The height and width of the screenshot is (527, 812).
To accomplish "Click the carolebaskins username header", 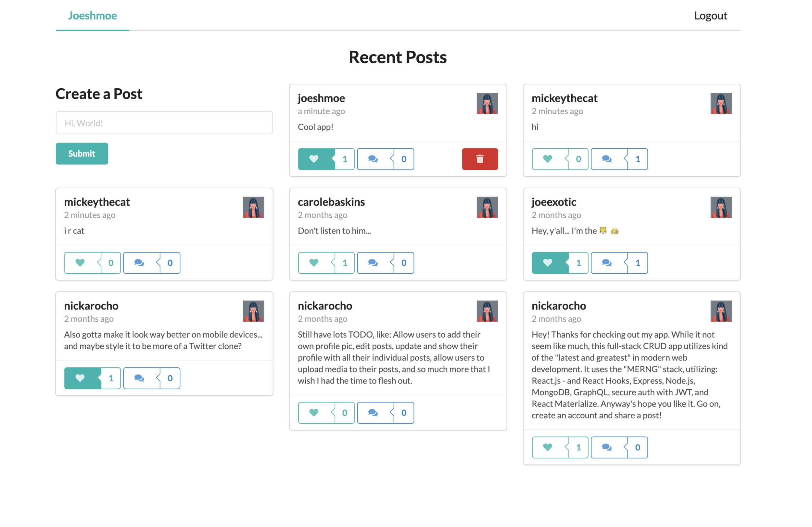I will point(331,202).
